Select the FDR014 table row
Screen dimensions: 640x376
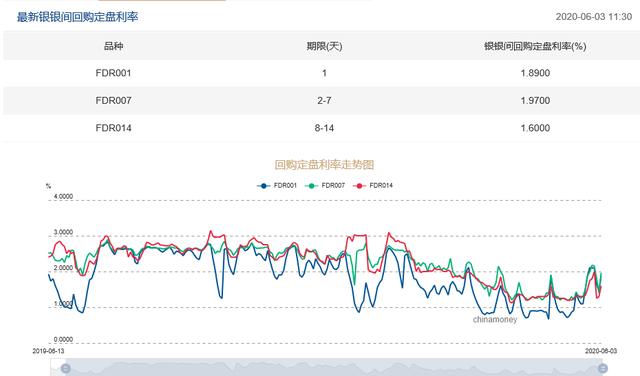coord(320,128)
